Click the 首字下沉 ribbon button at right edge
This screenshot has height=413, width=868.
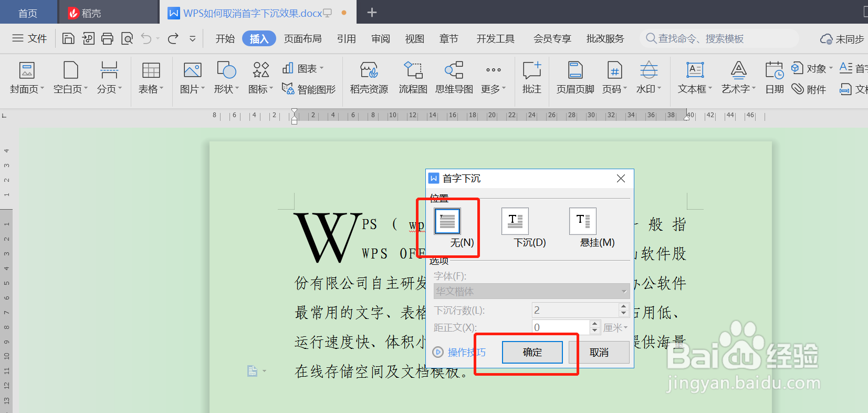tap(853, 68)
